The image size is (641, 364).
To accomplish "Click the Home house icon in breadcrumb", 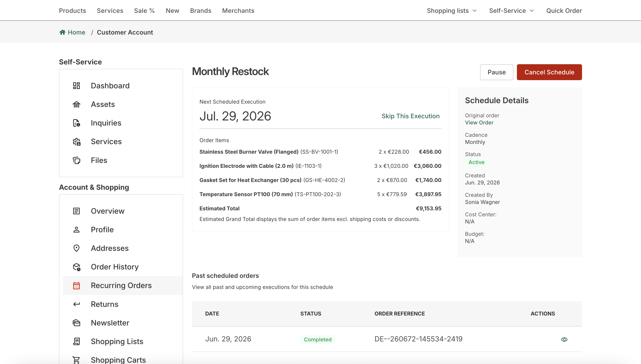I will 62,32.
